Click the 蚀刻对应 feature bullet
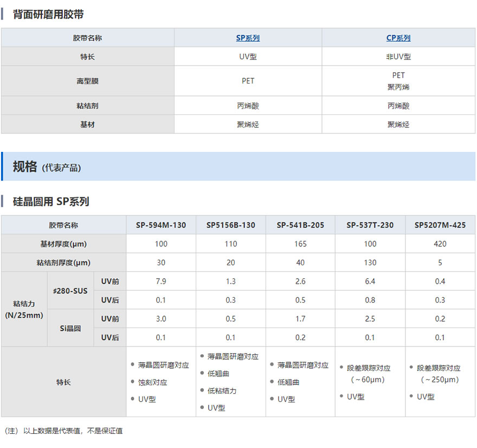The image size is (477, 448). click(152, 382)
